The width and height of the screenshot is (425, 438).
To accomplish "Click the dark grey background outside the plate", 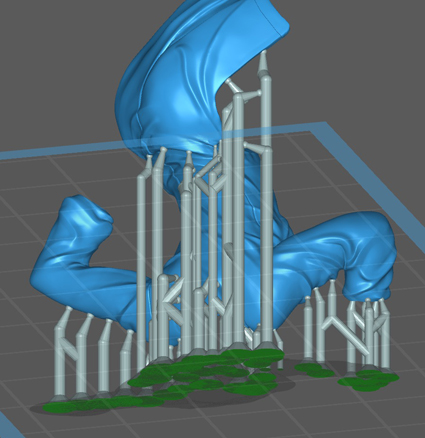I will coord(50,67).
